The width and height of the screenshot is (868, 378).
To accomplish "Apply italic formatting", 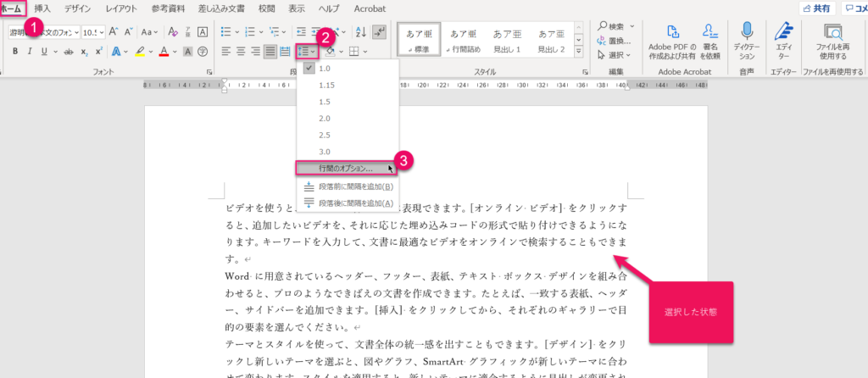I will tap(31, 52).
